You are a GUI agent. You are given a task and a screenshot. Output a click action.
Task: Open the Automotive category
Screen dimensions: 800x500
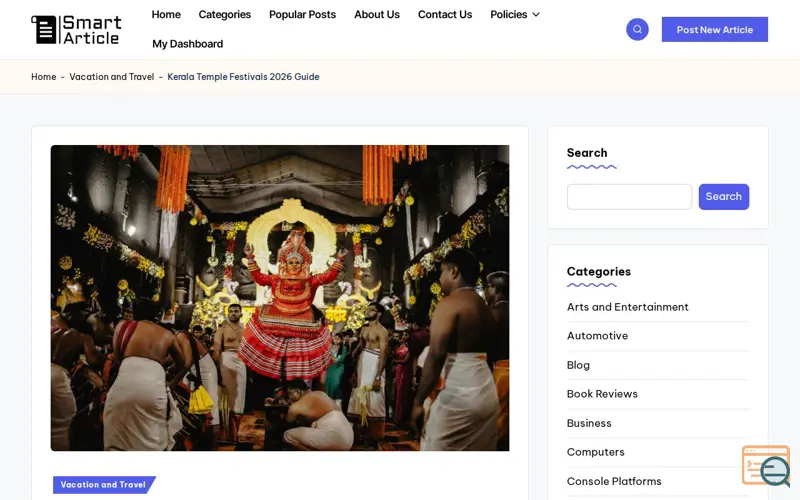point(597,336)
